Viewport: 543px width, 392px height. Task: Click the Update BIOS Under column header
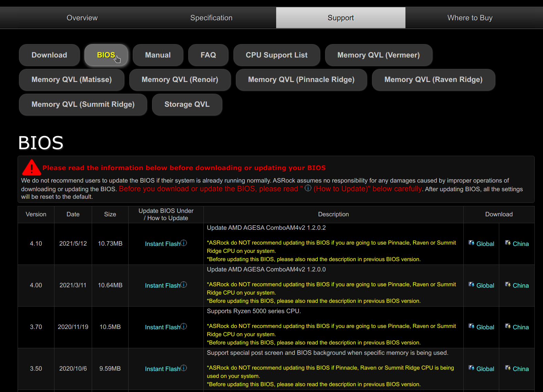(166, 214)
